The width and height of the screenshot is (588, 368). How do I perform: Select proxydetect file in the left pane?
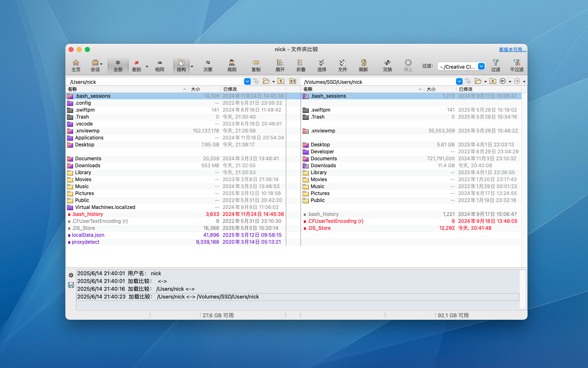(176, 242)
